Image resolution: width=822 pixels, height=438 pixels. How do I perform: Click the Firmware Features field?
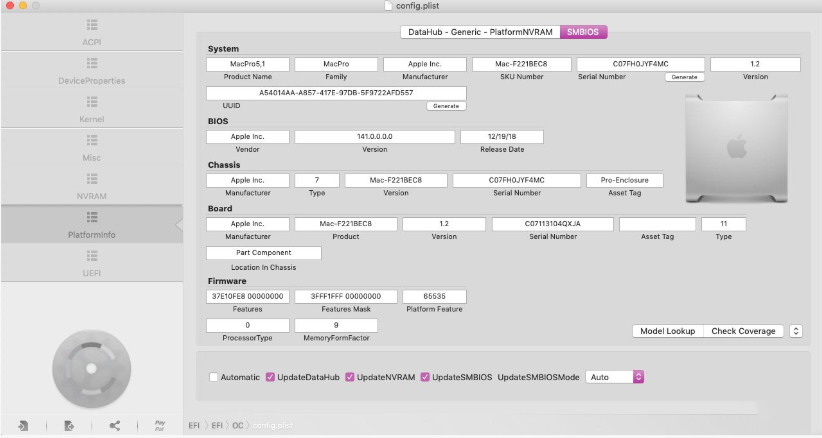(247, 297)
